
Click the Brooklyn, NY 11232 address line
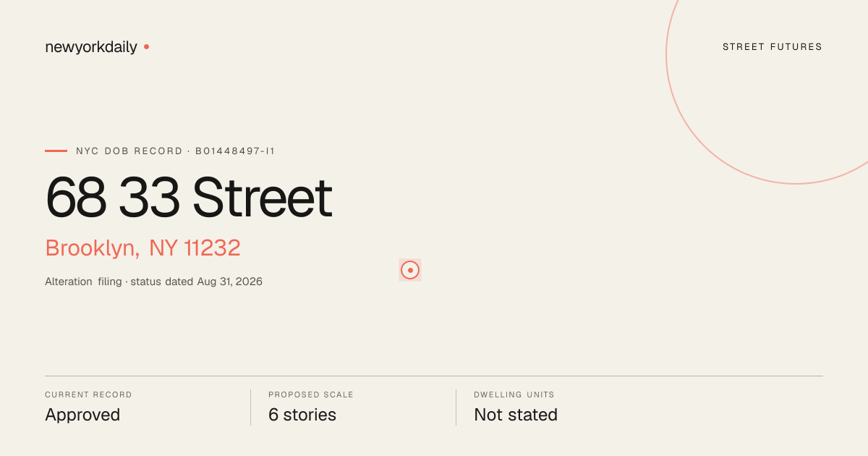click(142, 248)
